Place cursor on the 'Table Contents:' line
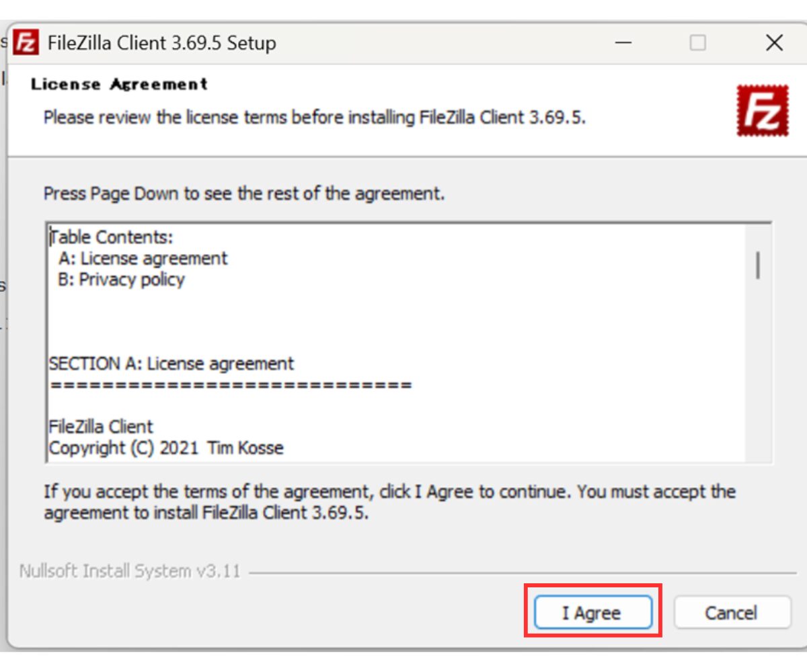Viewport: 807px width, 672px height. coord(112,237)
